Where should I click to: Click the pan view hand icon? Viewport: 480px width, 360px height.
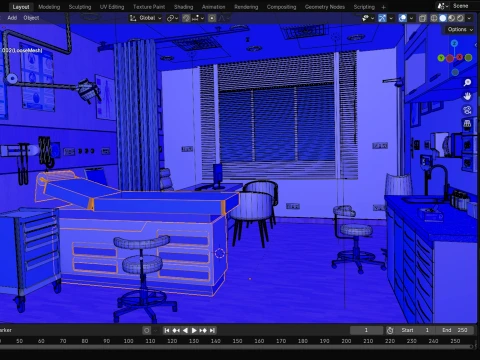467,96
